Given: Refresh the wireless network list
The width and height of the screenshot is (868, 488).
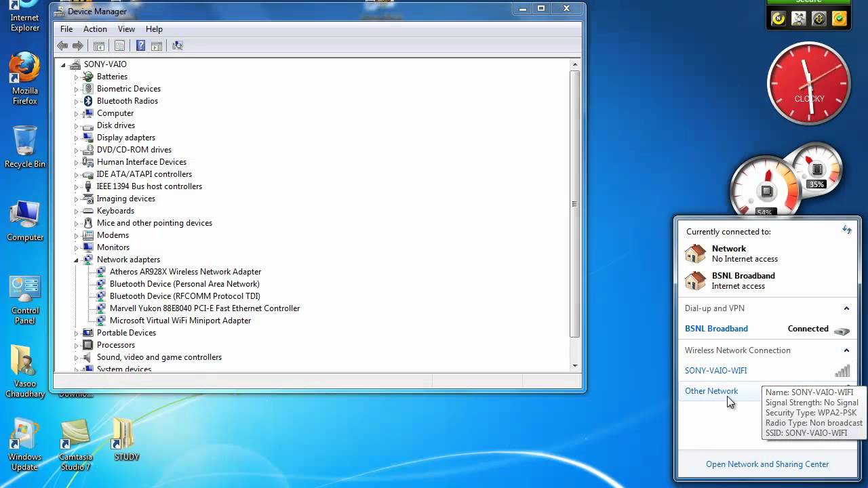Looking at the screenshot, I should point(846,230).
